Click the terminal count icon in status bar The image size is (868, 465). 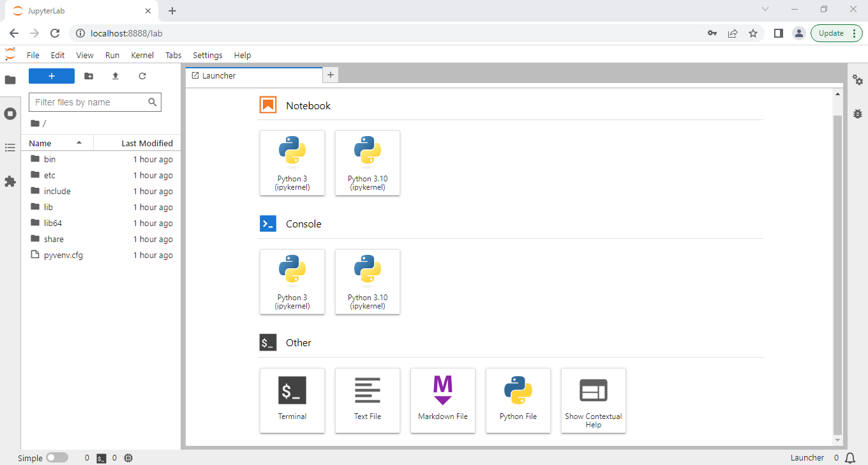[101, 458]
